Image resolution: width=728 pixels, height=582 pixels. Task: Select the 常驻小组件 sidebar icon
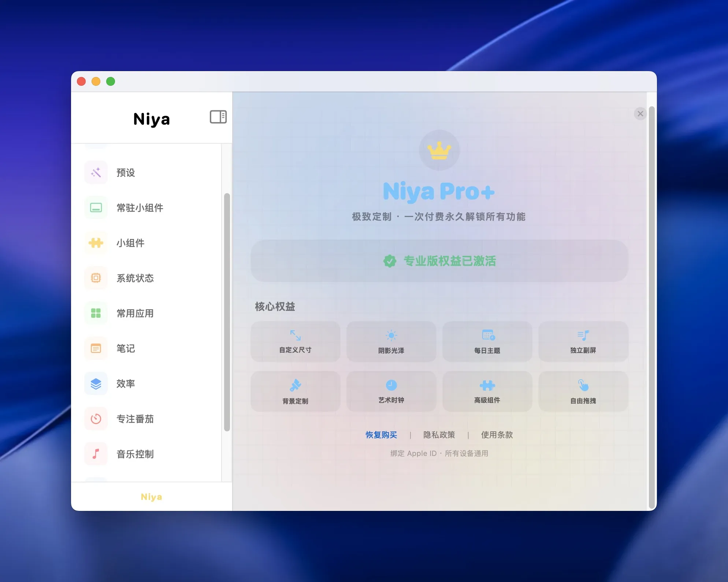(96, 207)
